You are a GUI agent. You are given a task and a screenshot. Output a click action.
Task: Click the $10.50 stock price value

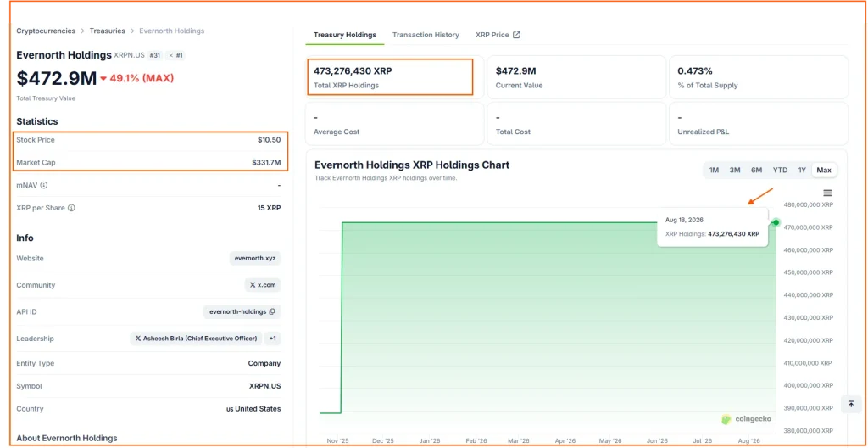click(x=269, y=140)
